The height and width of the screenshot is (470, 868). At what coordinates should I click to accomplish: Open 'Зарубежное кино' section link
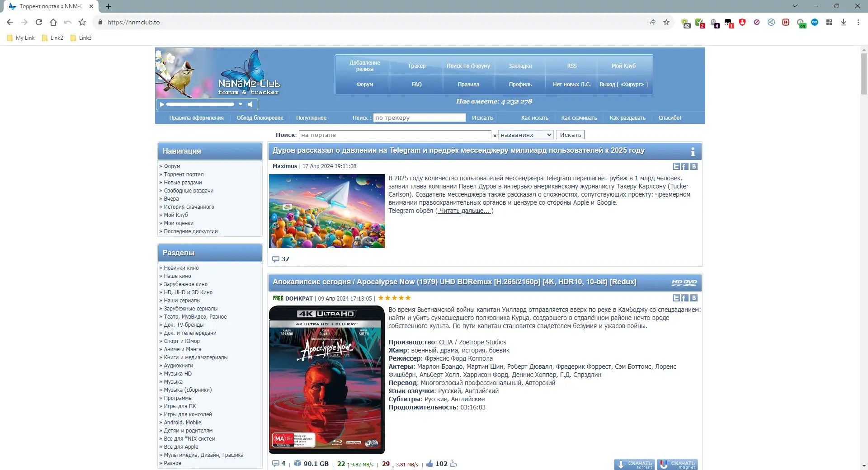click(x=186, y=284)
